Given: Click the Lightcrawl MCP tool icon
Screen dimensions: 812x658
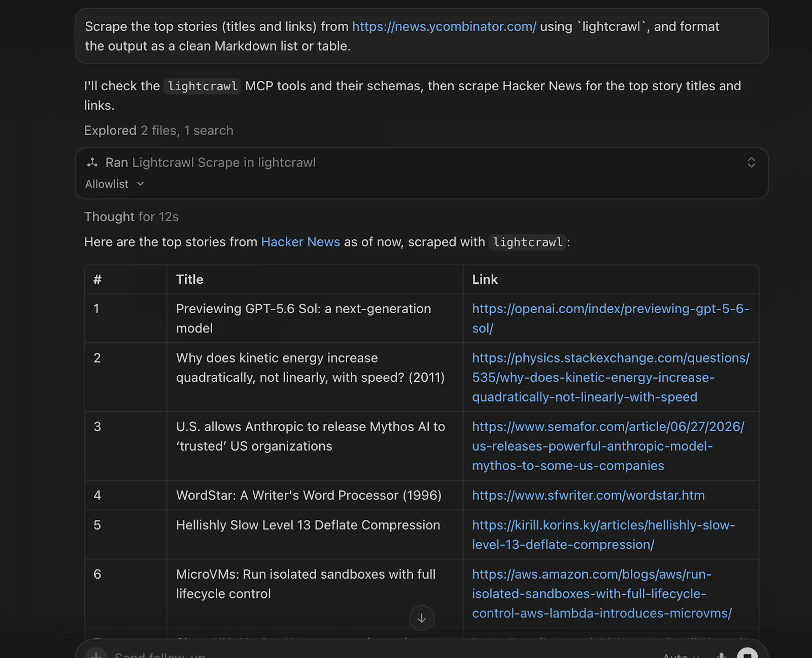Looking at the screenshot, I should 92,162.
